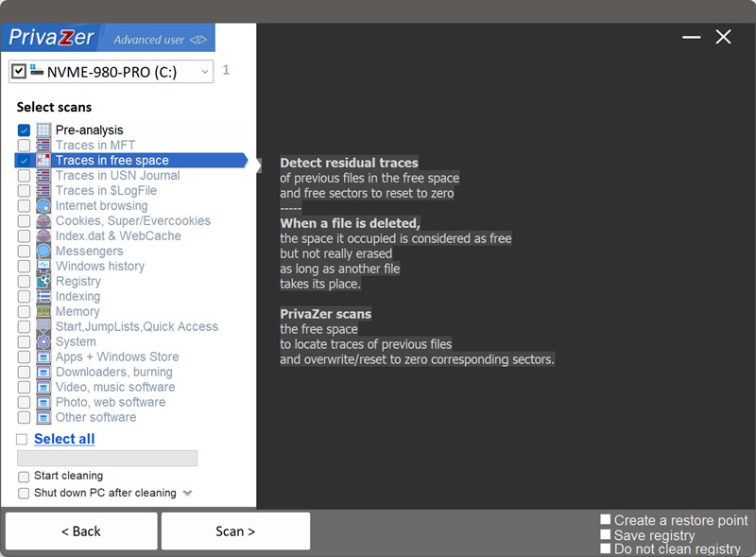Select Video, music software row
The image size is (756, 557).
[x=130, y=387]
